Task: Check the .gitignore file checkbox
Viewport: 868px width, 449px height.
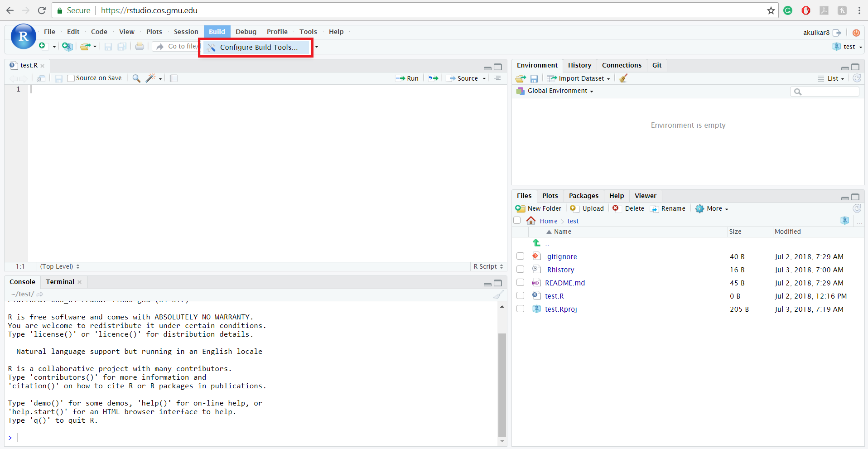Action: tap(520, 256)
